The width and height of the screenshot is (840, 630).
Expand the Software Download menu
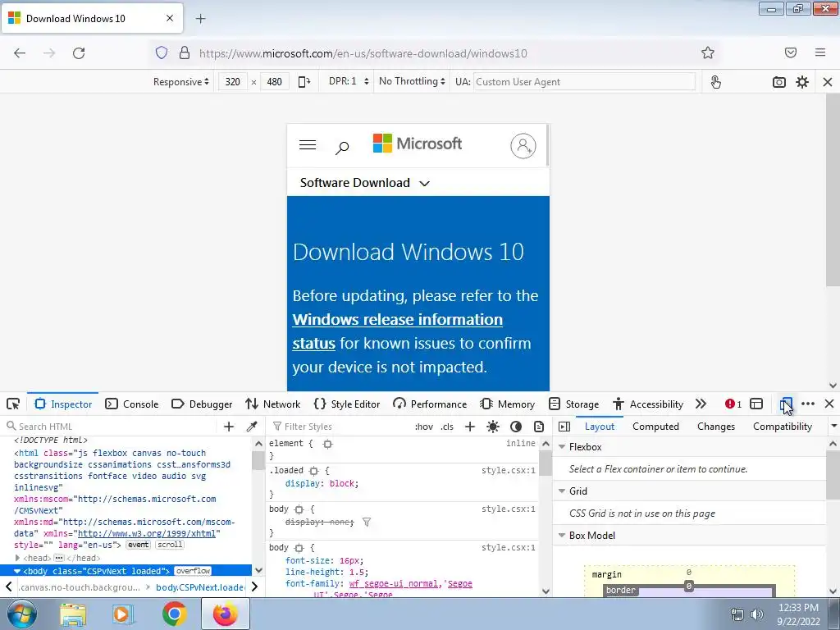pyautogui.click(x=365, y=183)
